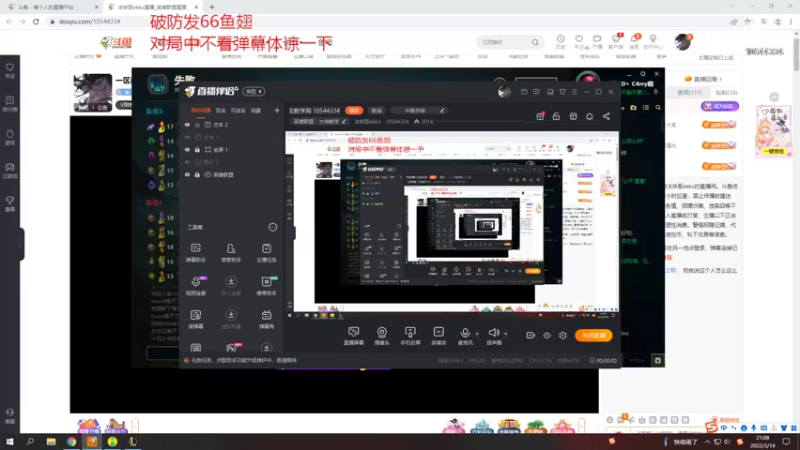Open notification bell in companion toolbar
800x450 pixels.
point(589,116)
